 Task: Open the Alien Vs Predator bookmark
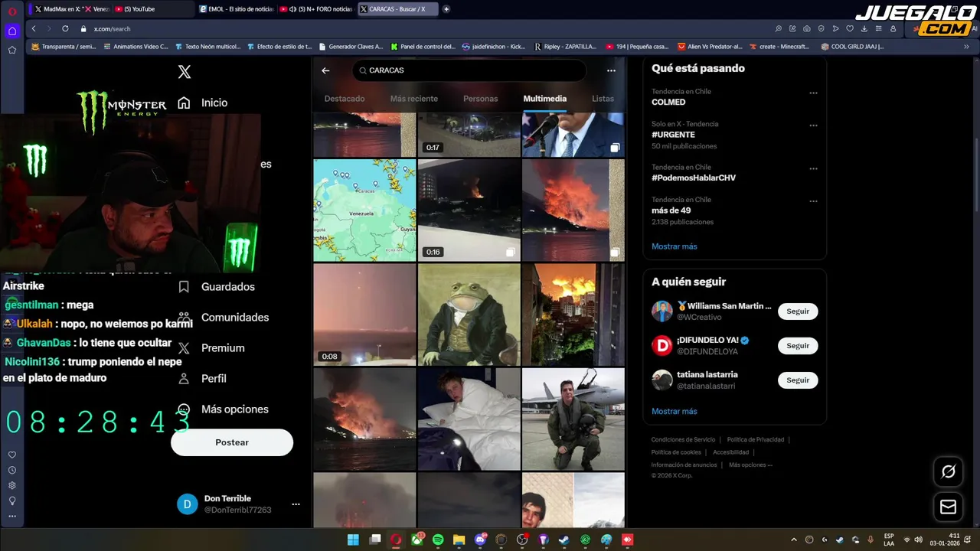[x=715, y=47]
